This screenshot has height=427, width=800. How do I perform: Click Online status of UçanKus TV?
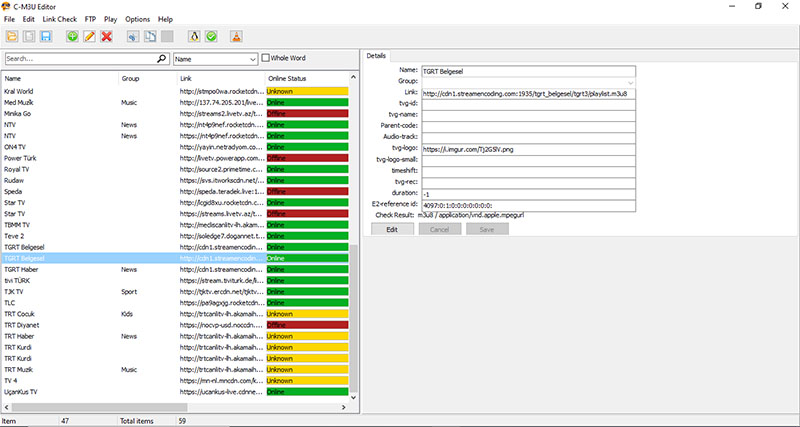307,392
